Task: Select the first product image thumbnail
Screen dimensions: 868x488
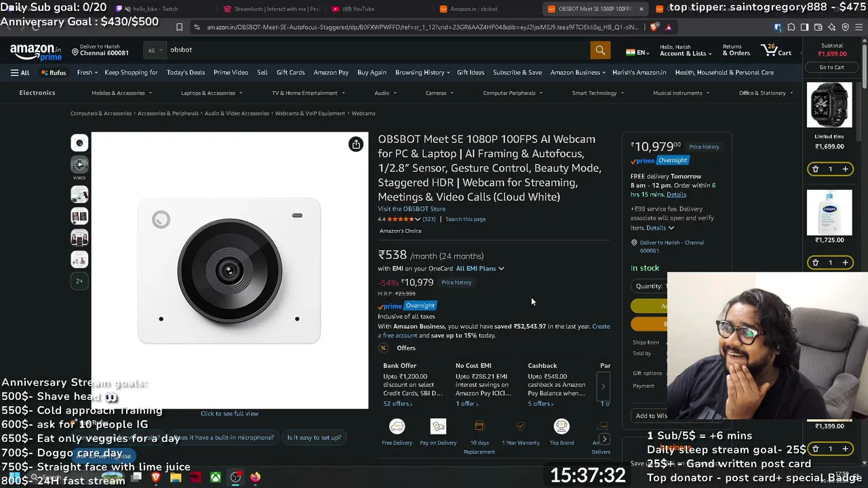Action: (x=79, y=143)
